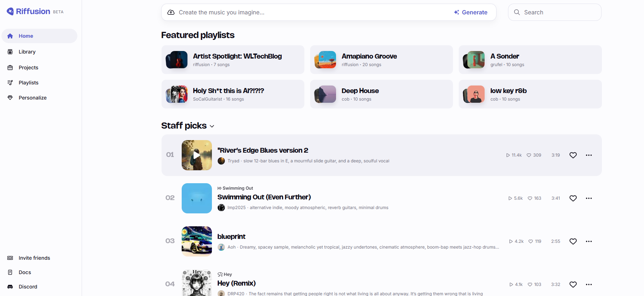644x296 pixels.
Task: Like the Hey (Remix) track
Action: point(573,285)
